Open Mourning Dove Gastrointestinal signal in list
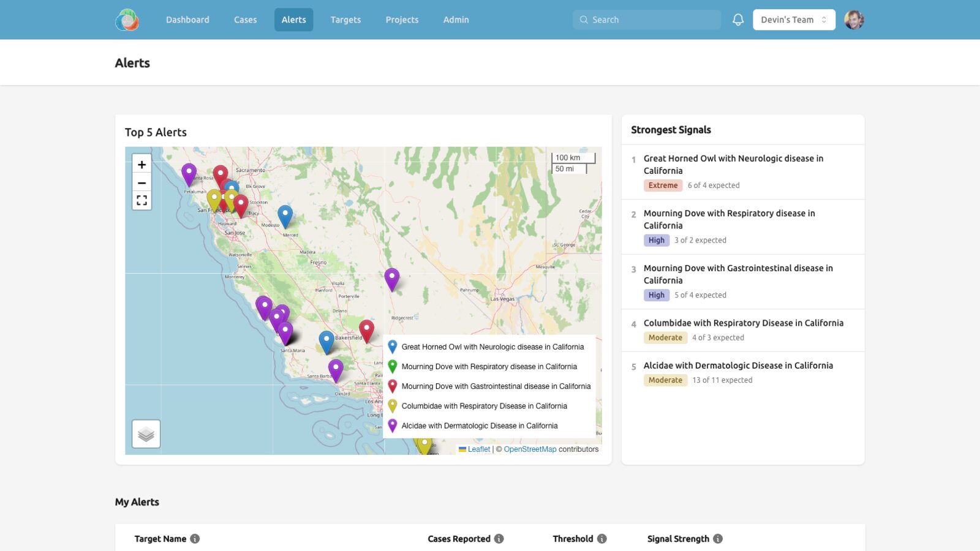 [x=743, y=282]
